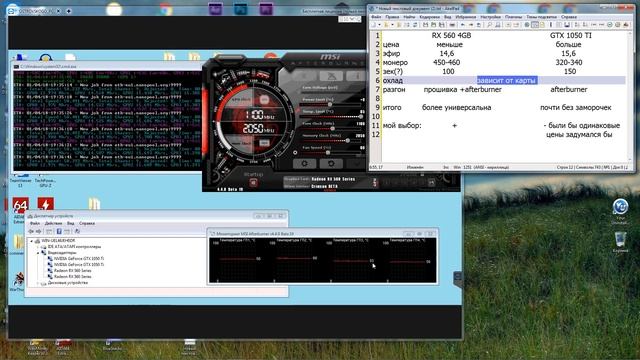Click the text 'почти без заморочек' in AkelPad
The width and height of the screenshot is (640, 360).
coord(576,108)
